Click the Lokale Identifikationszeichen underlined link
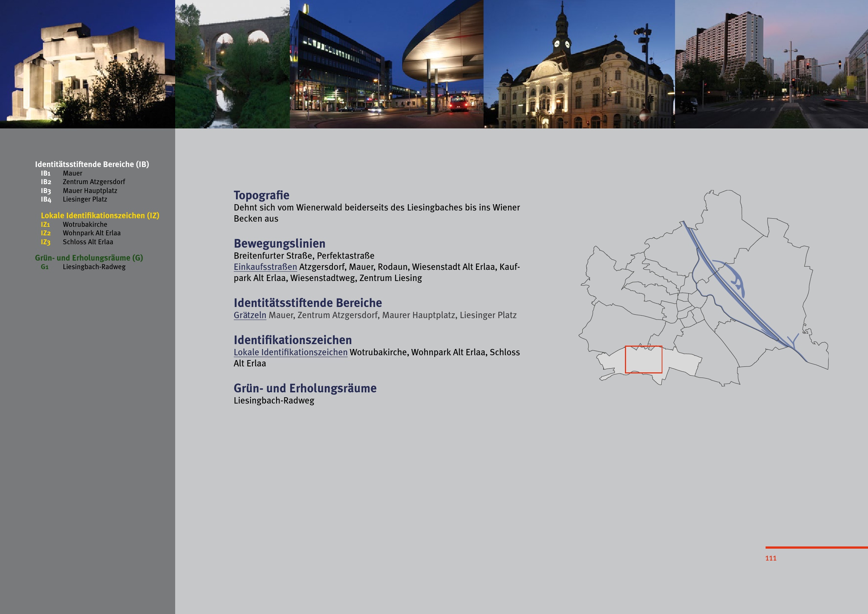Viewport: 868px width, 614px height. [x=290, y=352]
